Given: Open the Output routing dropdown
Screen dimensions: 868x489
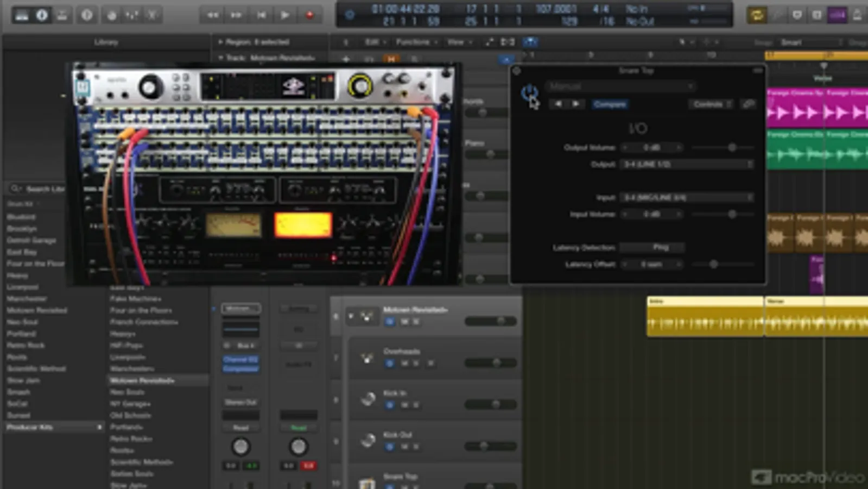Looking at the screenshot, I should pyautogui.click(x=687, y=164).
